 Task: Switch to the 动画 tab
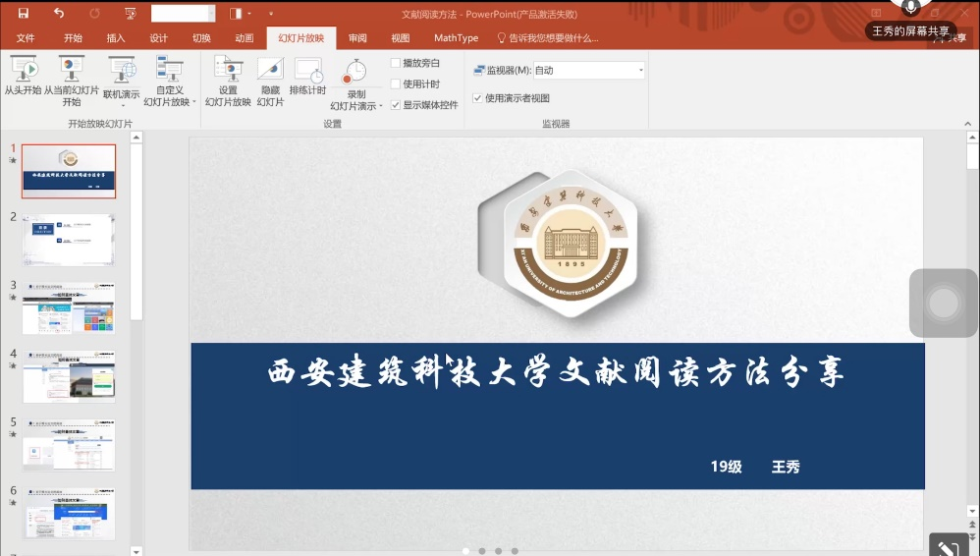[x=245, y=38]
